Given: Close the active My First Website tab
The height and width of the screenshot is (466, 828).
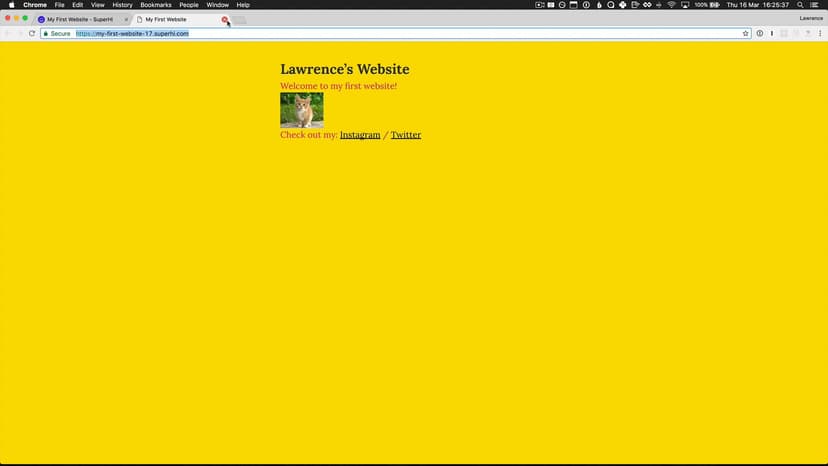Looking at the screenshot, I should point(225,19).
